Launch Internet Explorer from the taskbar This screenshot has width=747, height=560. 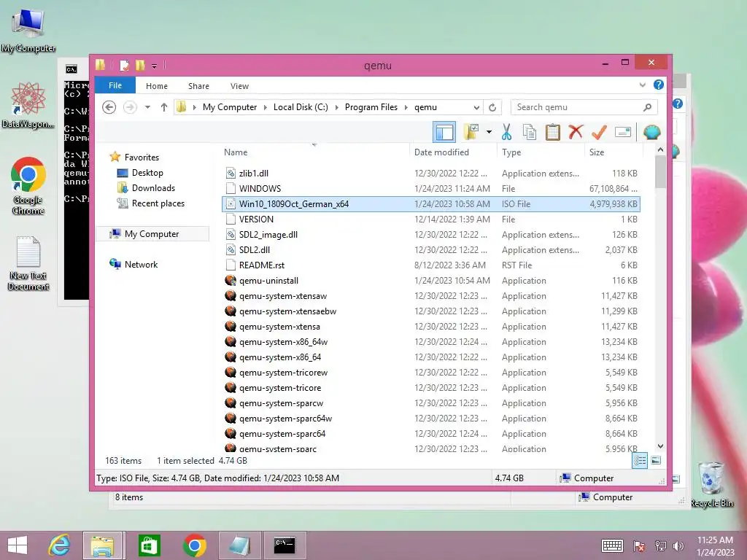click(x=59, y=545)
